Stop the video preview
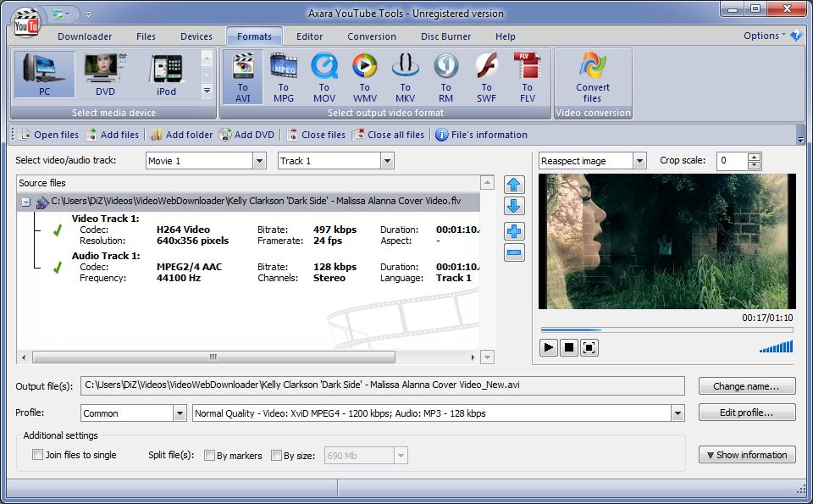Viewport: 813px width, 504px height. point(568,347)
